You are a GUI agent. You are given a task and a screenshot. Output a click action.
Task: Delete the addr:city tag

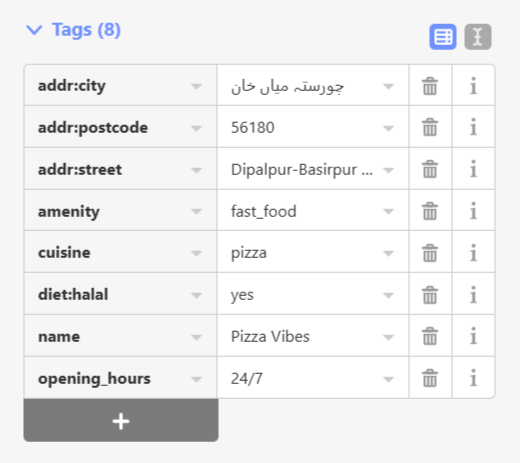430,86
